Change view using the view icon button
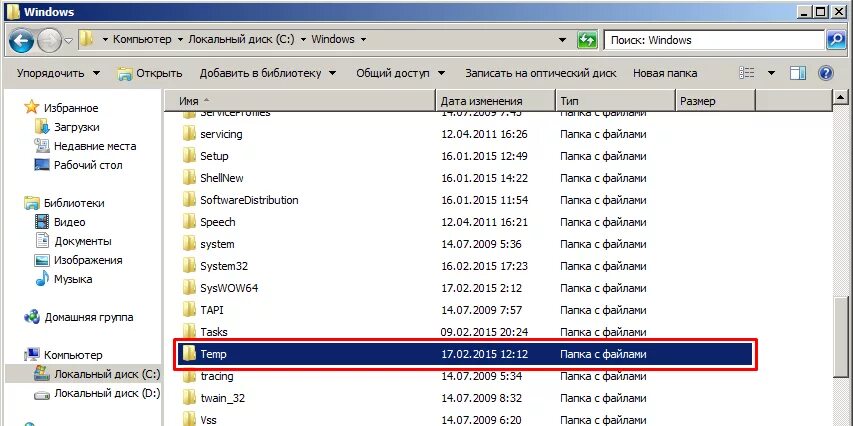 tap(747, 73)
